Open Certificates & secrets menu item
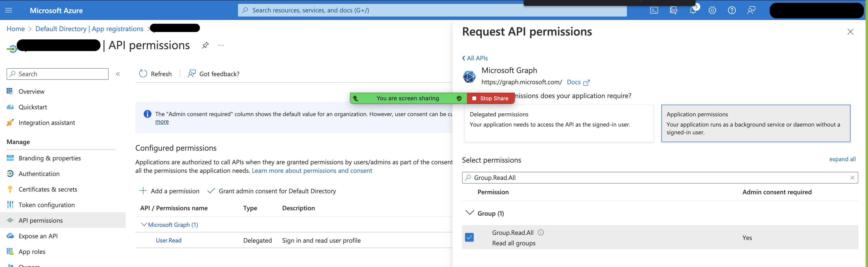This screenshot has width=868, height=267. 48,189
